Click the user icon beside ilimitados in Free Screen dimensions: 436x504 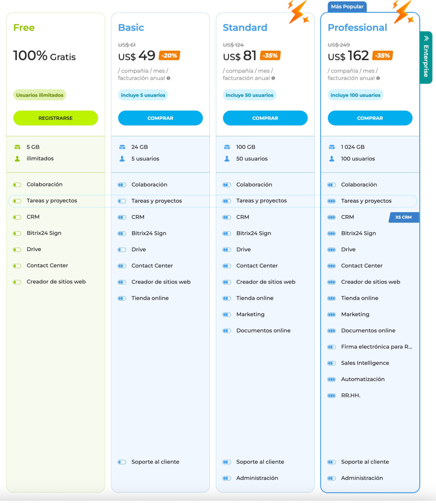tap(17, 158)
